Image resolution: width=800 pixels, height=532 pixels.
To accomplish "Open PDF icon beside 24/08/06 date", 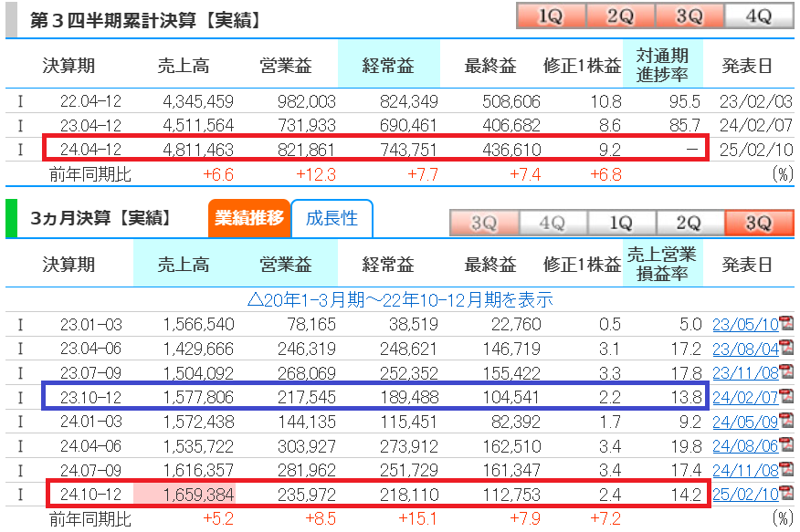I will pyautogui.click(x=786, y=445).
